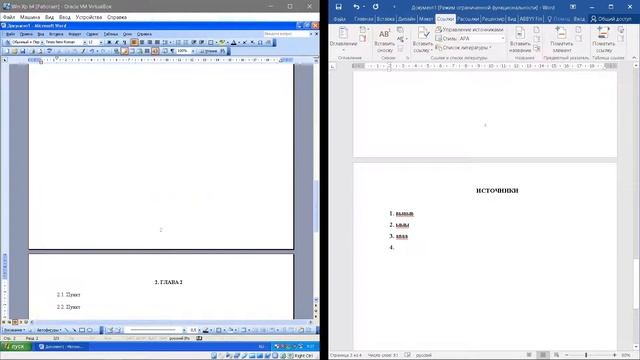
Task: Open Формат menu in Word 2003
Action: click(x=74, y=34)
